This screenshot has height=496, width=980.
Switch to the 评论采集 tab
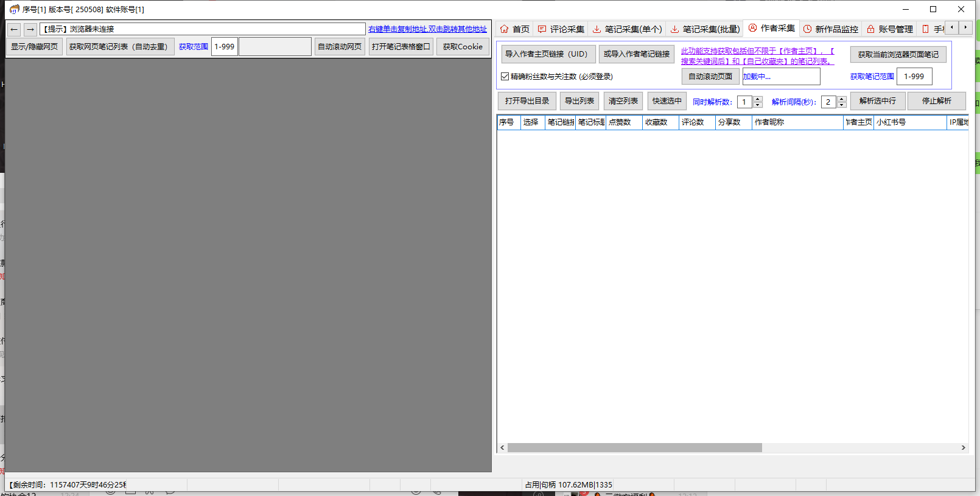[561, 29]
